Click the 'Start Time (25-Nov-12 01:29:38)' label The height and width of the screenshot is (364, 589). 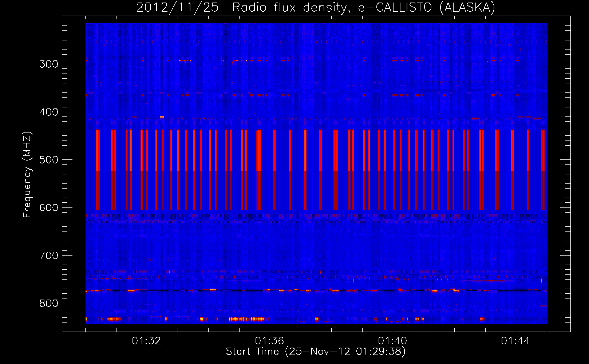click(x=316, y=352)
